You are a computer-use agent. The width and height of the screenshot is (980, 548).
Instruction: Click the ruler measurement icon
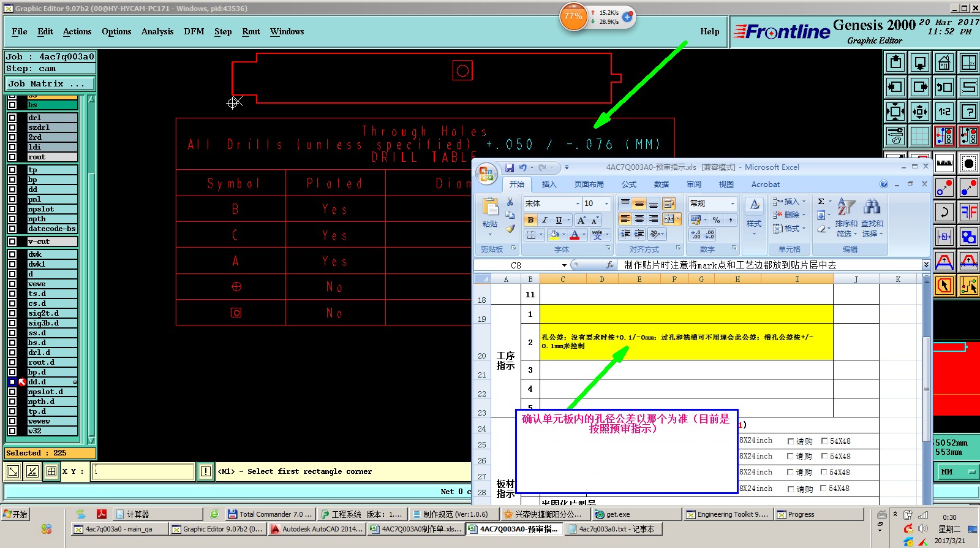[x=944, y=163]
